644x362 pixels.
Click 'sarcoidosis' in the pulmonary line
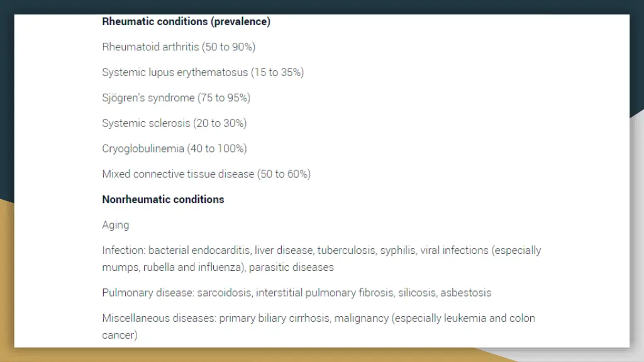click(x=225, y=293)
